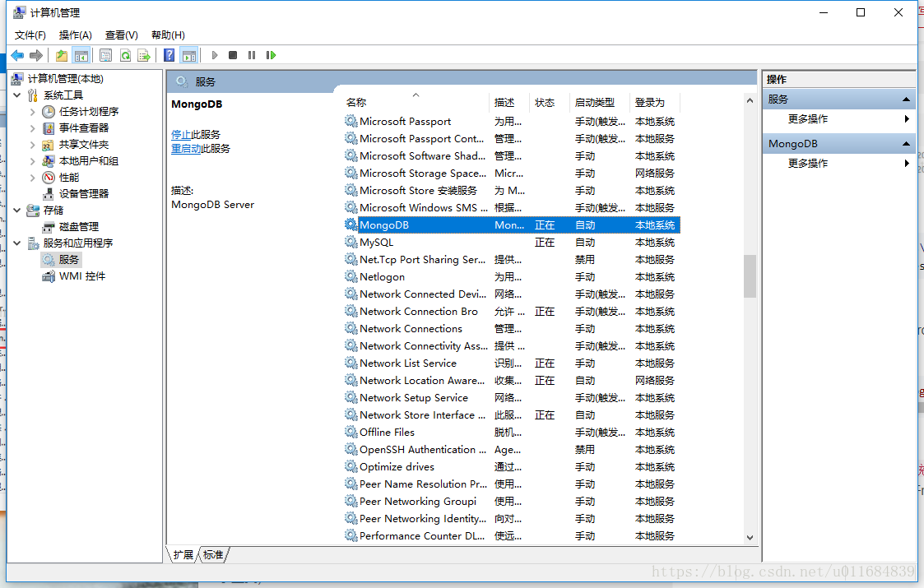Sort by 登录为 column header
Screen dimensions: 924x588
point(654,103)
